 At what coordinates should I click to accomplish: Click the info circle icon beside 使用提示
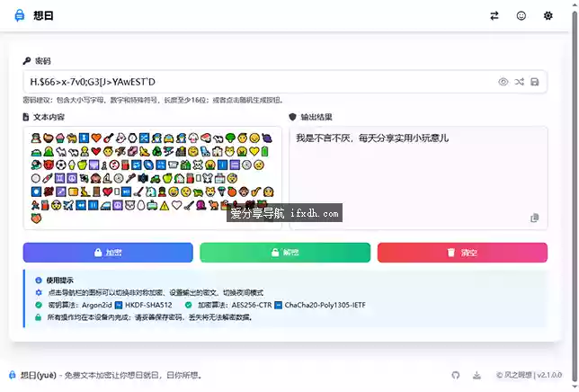[x=39, y=281]
